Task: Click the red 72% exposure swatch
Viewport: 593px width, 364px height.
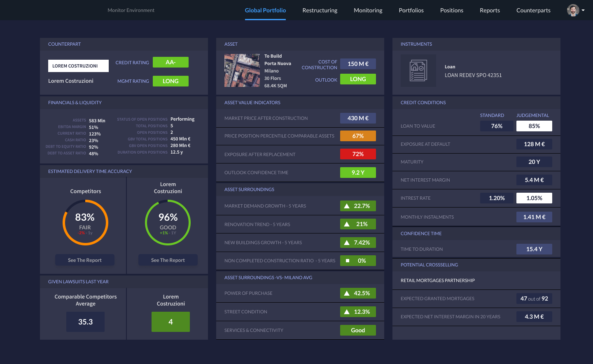Action: (x=358, y=154)
